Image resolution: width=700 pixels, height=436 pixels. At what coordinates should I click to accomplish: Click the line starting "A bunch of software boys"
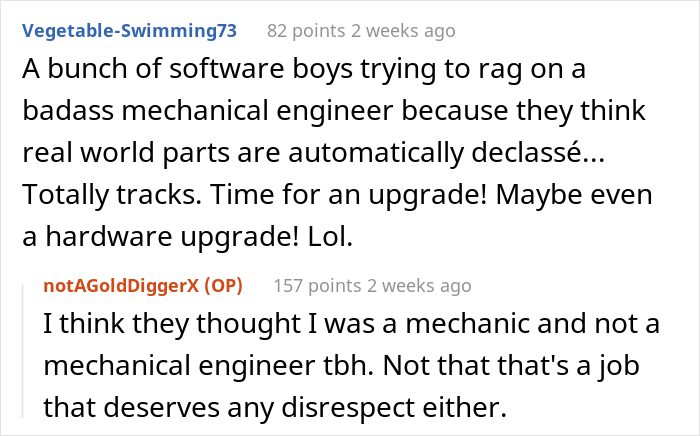pyautogui.click(x=304, y=70)
